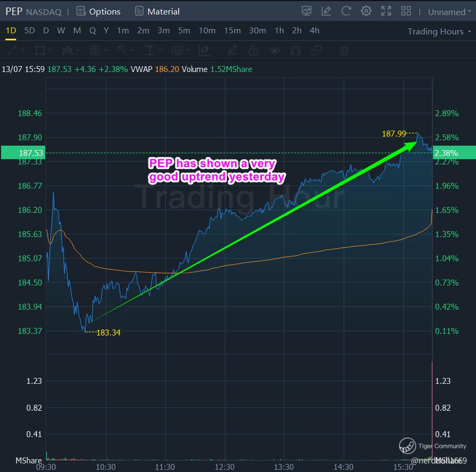Select the 10m timeframe
The image size is (476, 472).
(x=207, y=31)
